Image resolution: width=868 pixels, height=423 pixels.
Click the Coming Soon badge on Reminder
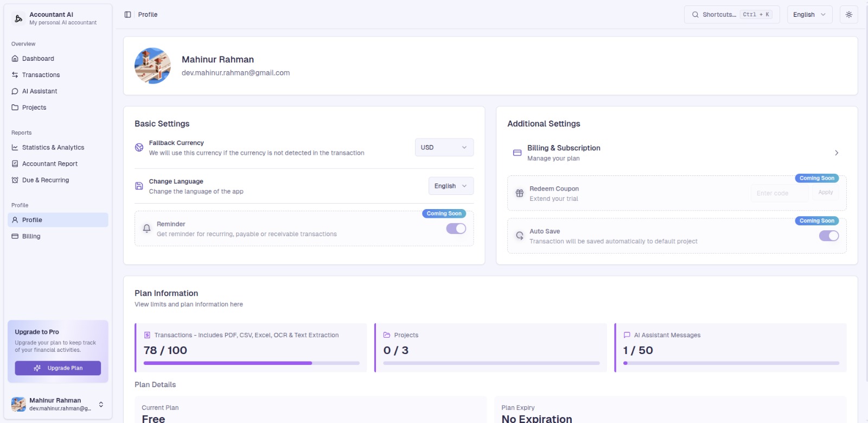coord(444,214)
